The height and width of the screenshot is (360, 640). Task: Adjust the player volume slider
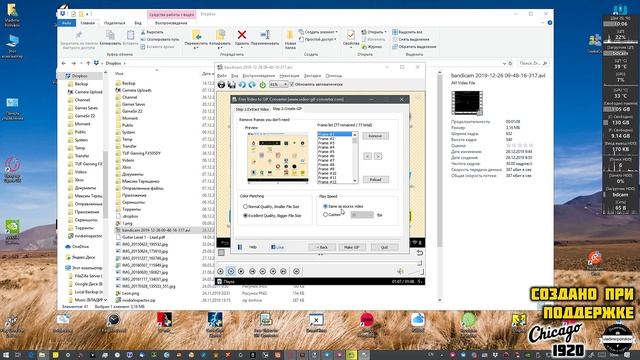[x=415, y=272]
